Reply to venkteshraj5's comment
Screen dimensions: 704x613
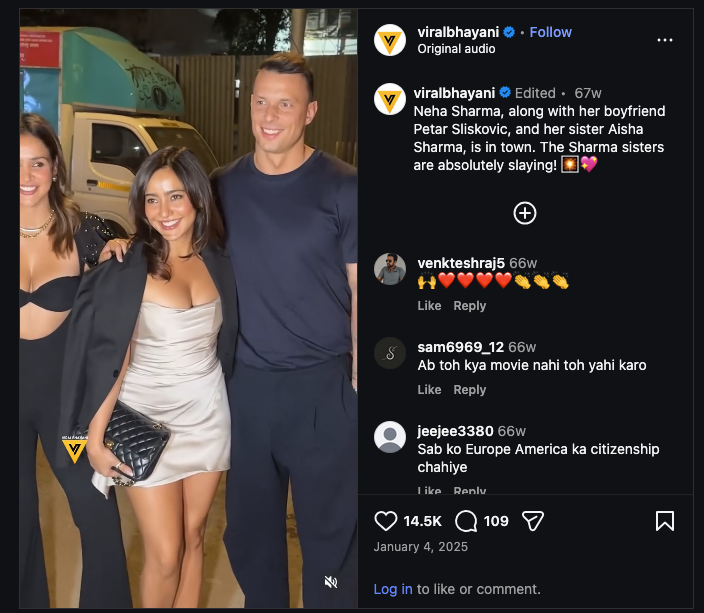pyautogui.click(x=470, y=306)
